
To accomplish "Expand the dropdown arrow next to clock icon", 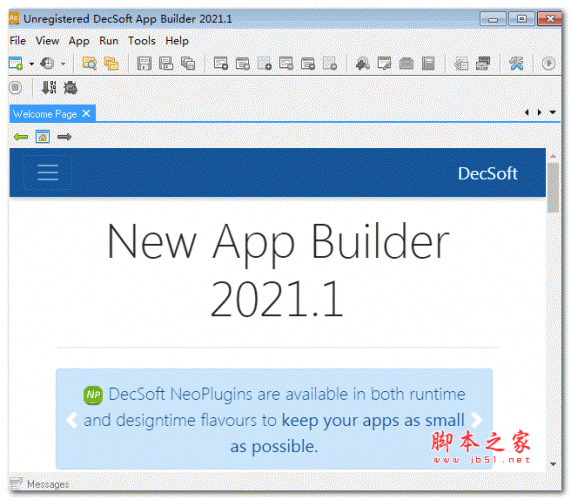I will [x=63, y=64].
